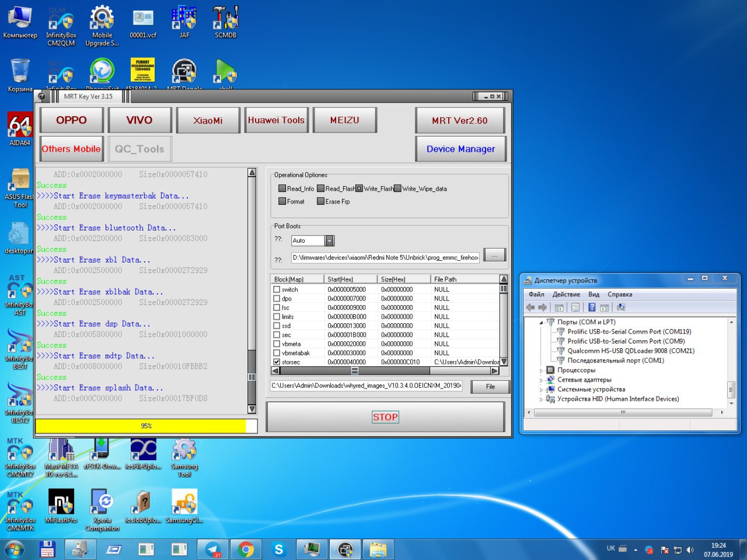
Task: Stop the flashing process with STOP
Action: click(x=385, y=417)
